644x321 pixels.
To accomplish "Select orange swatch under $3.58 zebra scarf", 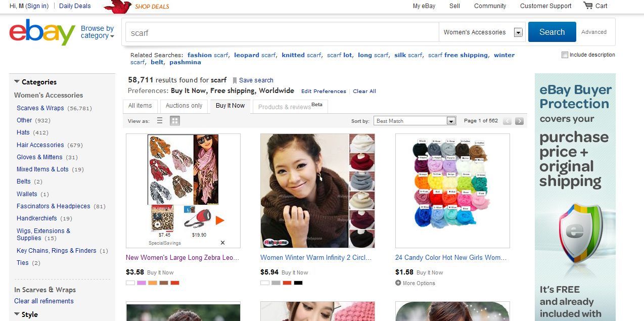I will point(153,283).
